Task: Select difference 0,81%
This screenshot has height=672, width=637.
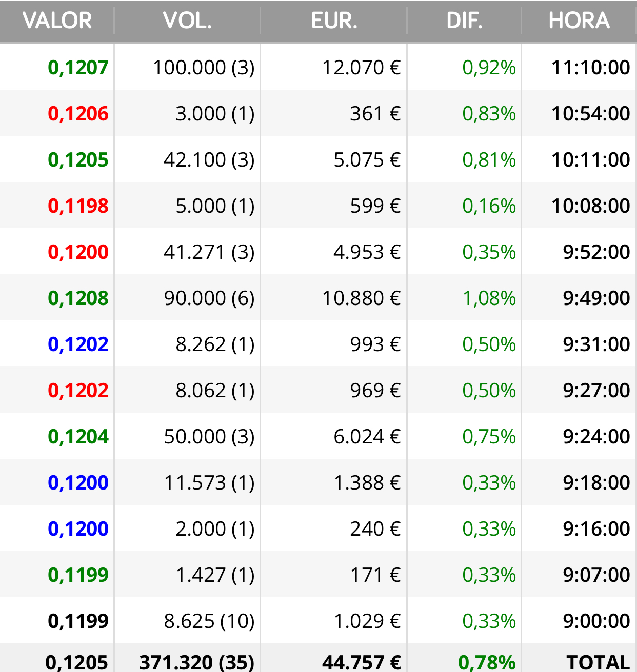Action: pos(489,160)
